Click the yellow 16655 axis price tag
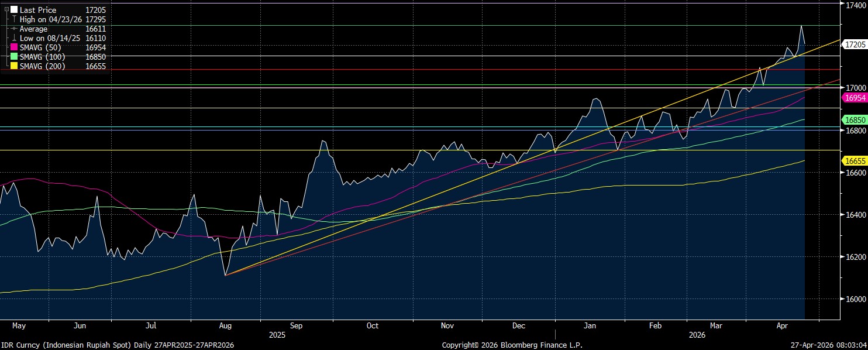 [x=855, y=160]
